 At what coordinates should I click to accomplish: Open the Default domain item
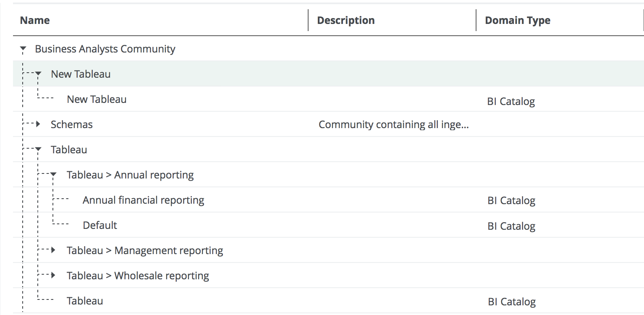click(x=100, y=226)
